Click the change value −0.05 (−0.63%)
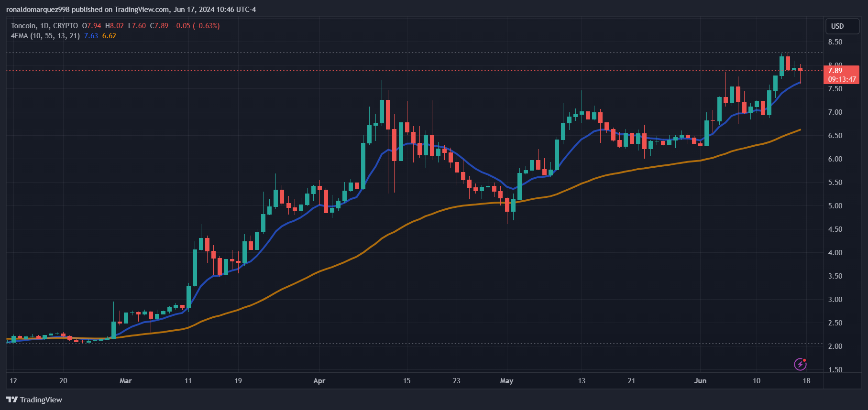 click(196, 26)
